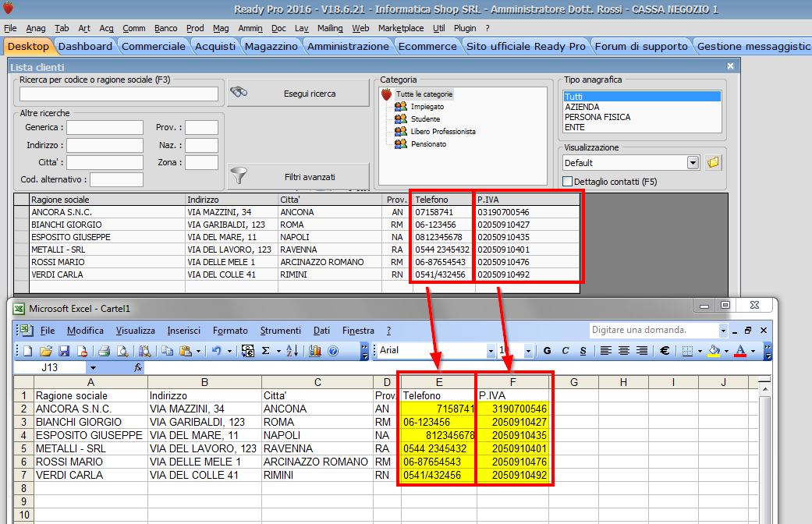This screenshot has height=524, width=812.
Task: Paste with the Excel clipboard icon
Action: point(185,351)
